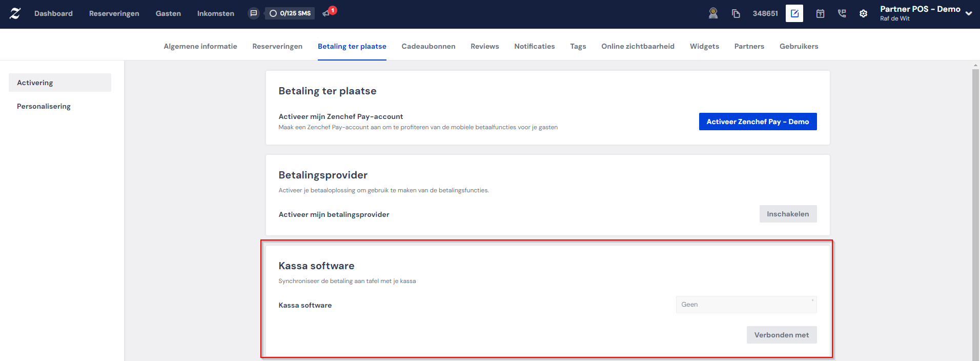Open the Partners tab
This screenshot has height=361, width=980.
[749, 46]
